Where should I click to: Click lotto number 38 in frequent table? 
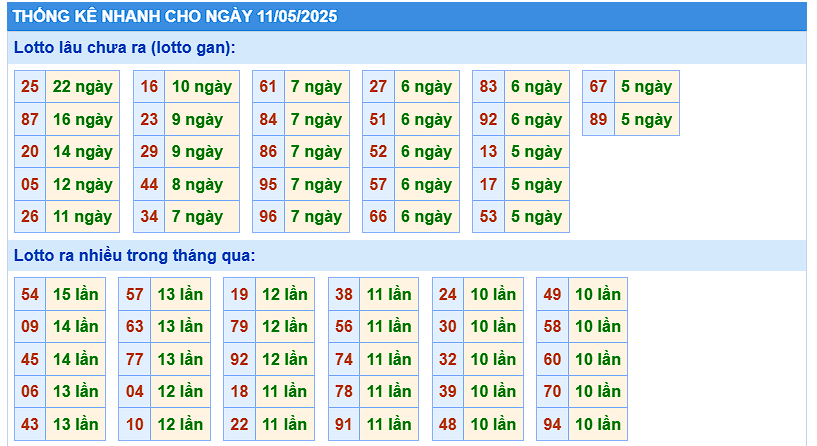click(x=344, y=294)
